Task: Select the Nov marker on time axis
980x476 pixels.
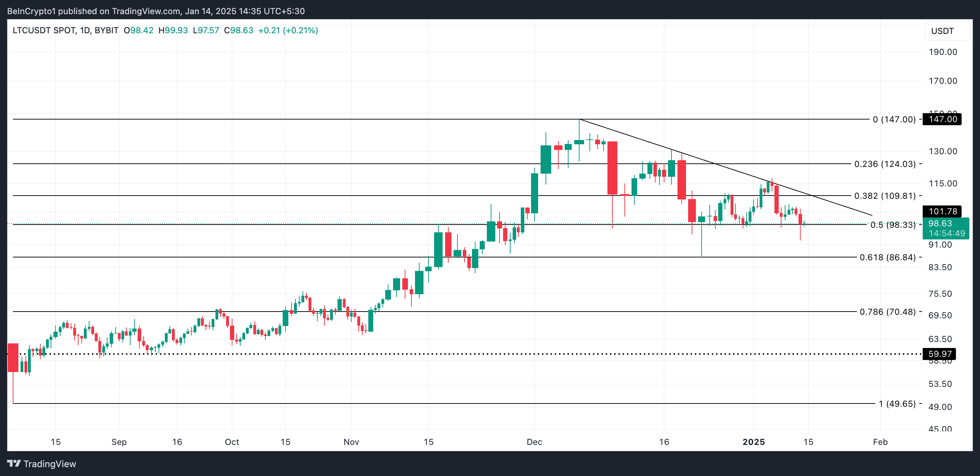Action: tap(351, 442)
